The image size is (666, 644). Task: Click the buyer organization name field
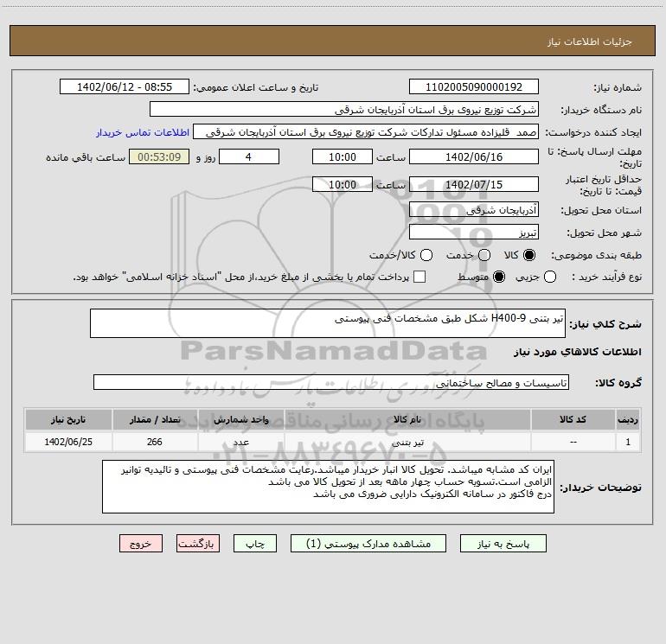(x=344, y=110)
